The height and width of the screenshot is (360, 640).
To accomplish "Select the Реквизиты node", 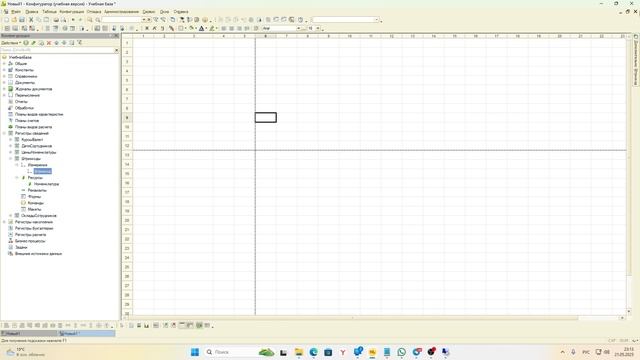I will 37,190.
